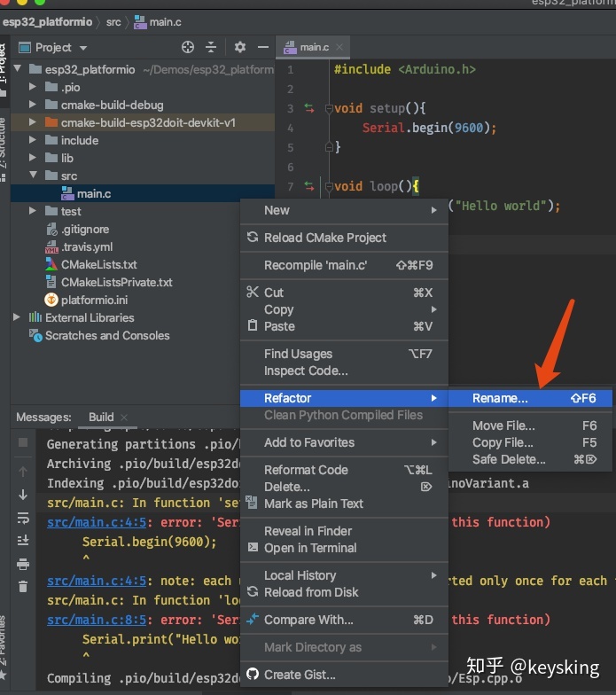
Task: Click the print icon in Messages panel
Action: click(x=23, y=564)
